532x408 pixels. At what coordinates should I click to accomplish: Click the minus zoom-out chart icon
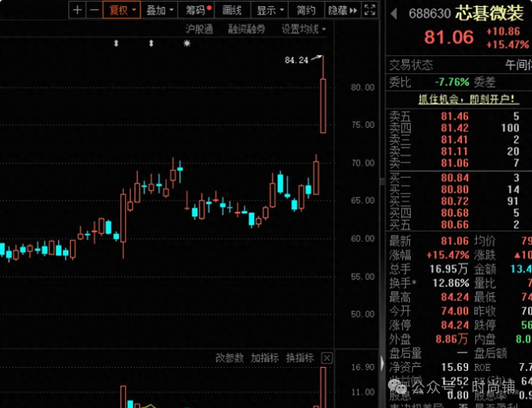94,10
